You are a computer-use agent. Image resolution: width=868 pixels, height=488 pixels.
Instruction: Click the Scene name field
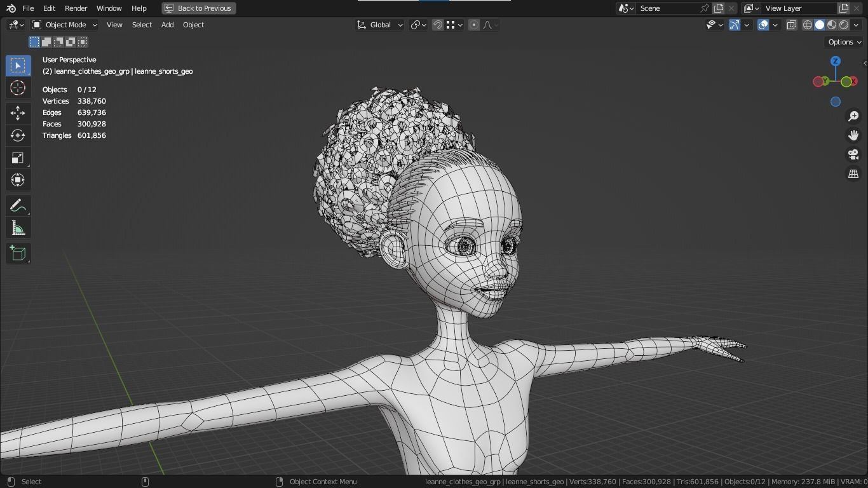point(667,8)
